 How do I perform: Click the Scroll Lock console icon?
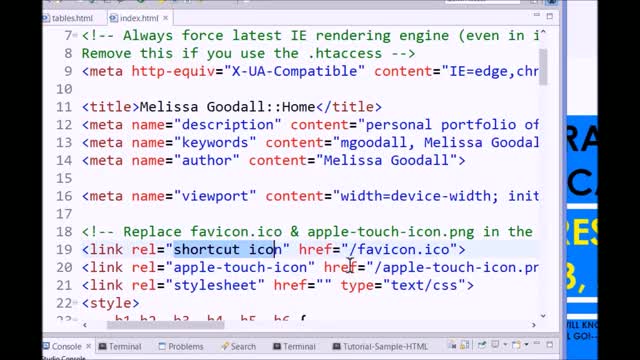(x=464, y=345)
